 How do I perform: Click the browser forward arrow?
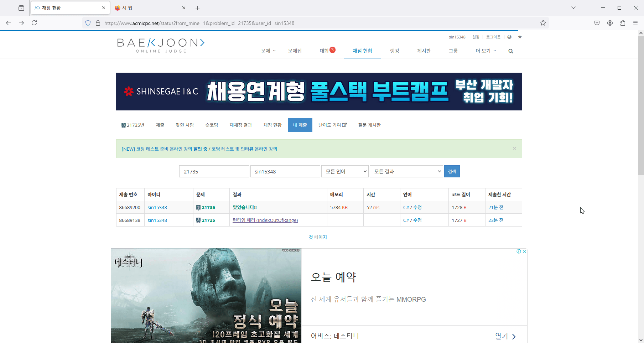click(x=21, y=23)
